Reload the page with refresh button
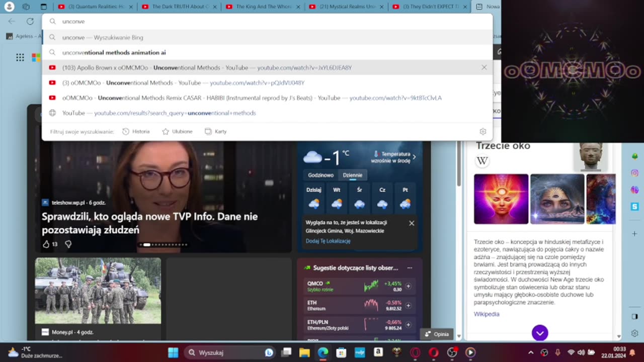This screenshot has width=644, height=362. tap(30, 21)
